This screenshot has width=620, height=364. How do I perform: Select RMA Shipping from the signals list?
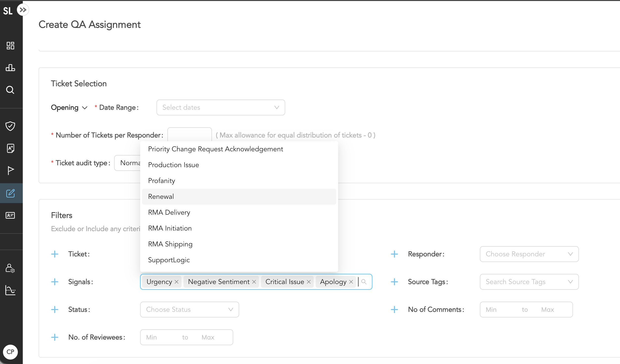pos(170,244)
